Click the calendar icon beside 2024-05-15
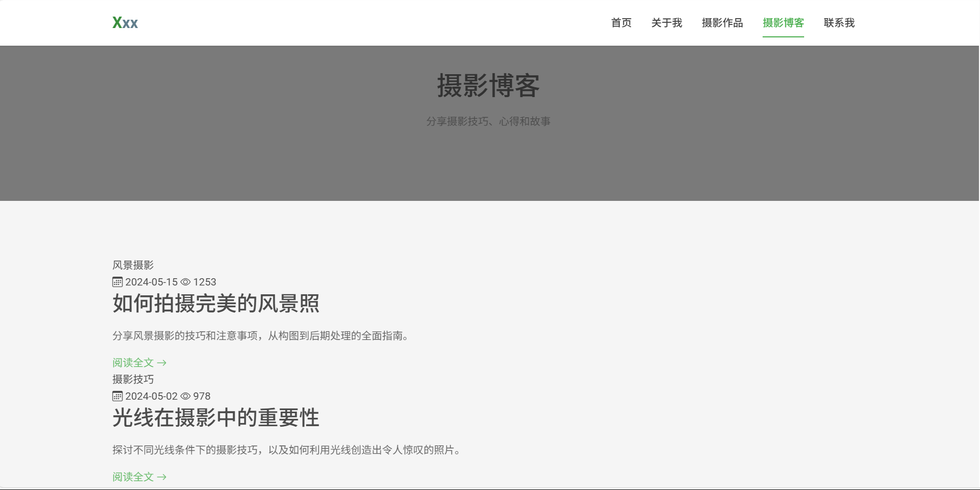Image resolution: width=980 pixels, height=490 pixels. 117,282
